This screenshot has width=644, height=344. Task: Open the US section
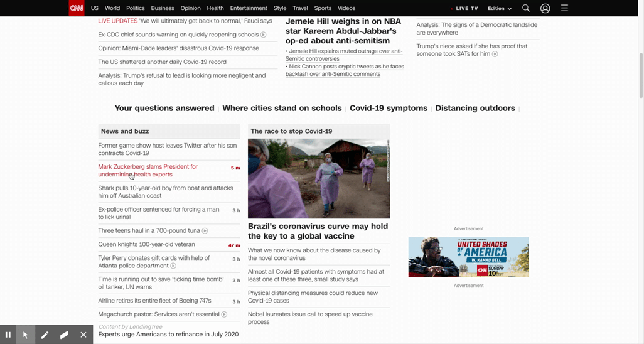coord(94,8)
